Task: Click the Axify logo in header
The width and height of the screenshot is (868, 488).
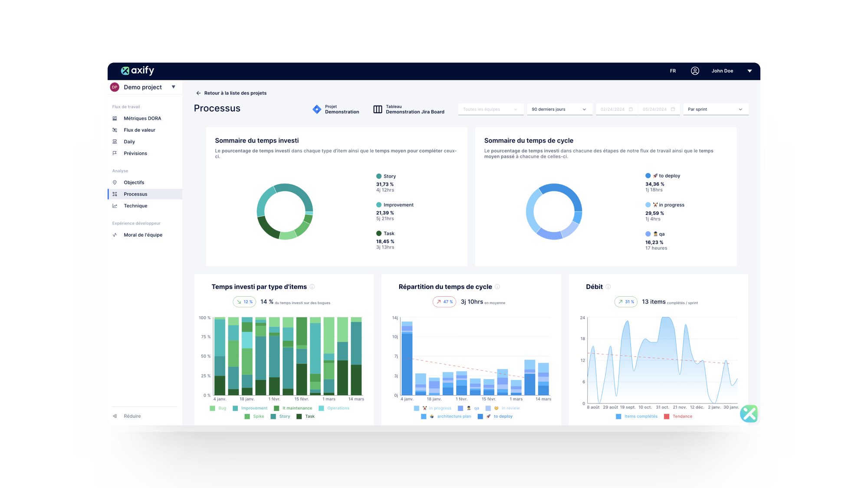Action: tap(137, 71)
